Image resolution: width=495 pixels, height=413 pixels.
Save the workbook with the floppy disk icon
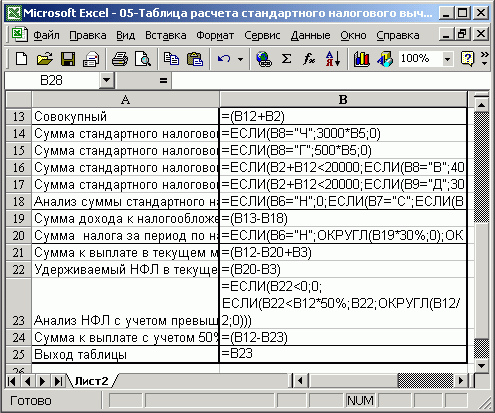67,59
